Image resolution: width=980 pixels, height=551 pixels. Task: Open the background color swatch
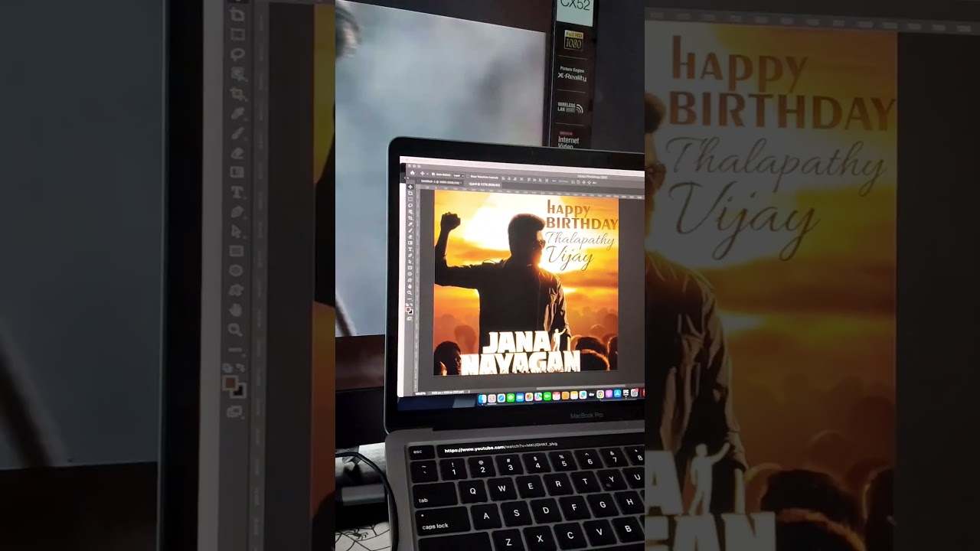point(411,312)
